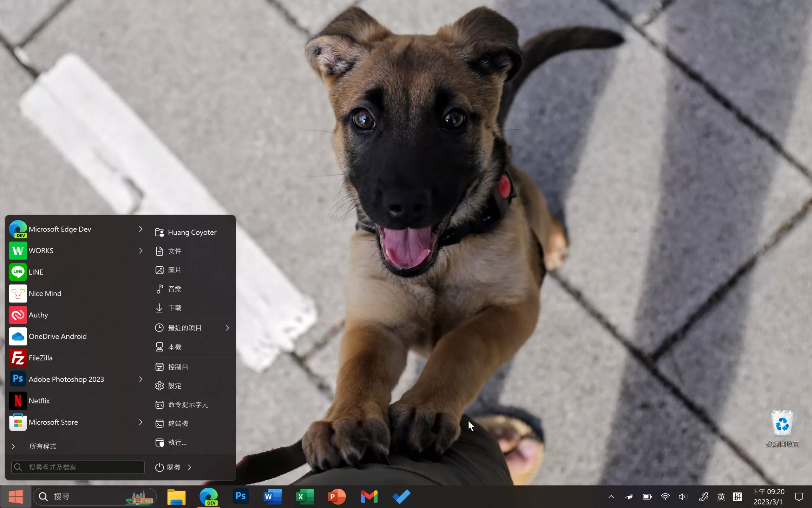This screenshot has height=508, width=812.
Task: Click the taskbar 搜尋 search box
Action: point(95,497)
